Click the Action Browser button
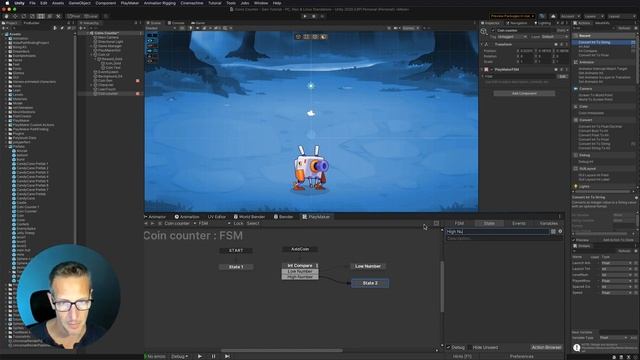This screenshot has height=360, width=640. point(546,347)
